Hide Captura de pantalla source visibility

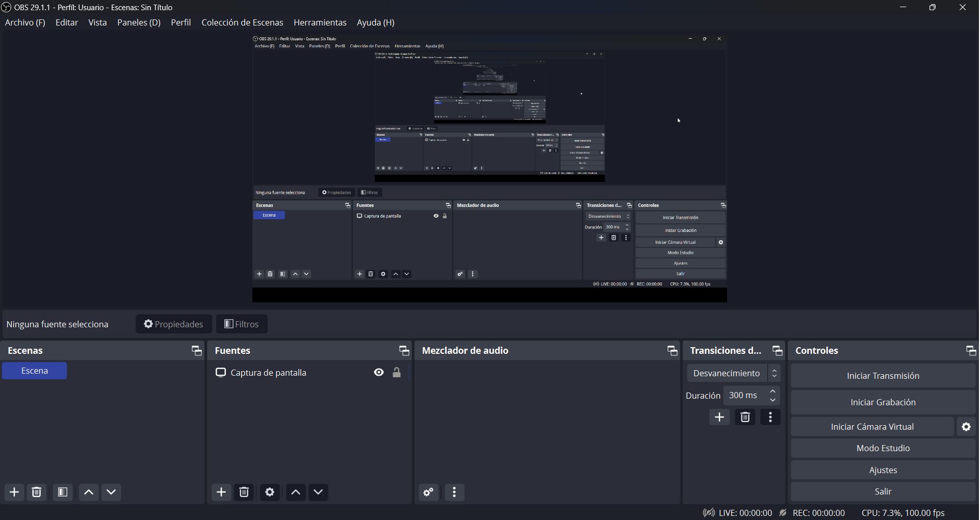(x=379, y=373)
